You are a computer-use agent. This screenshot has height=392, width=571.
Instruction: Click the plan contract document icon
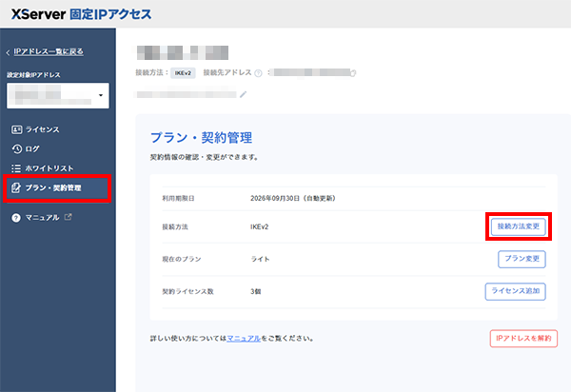(16, 187)
